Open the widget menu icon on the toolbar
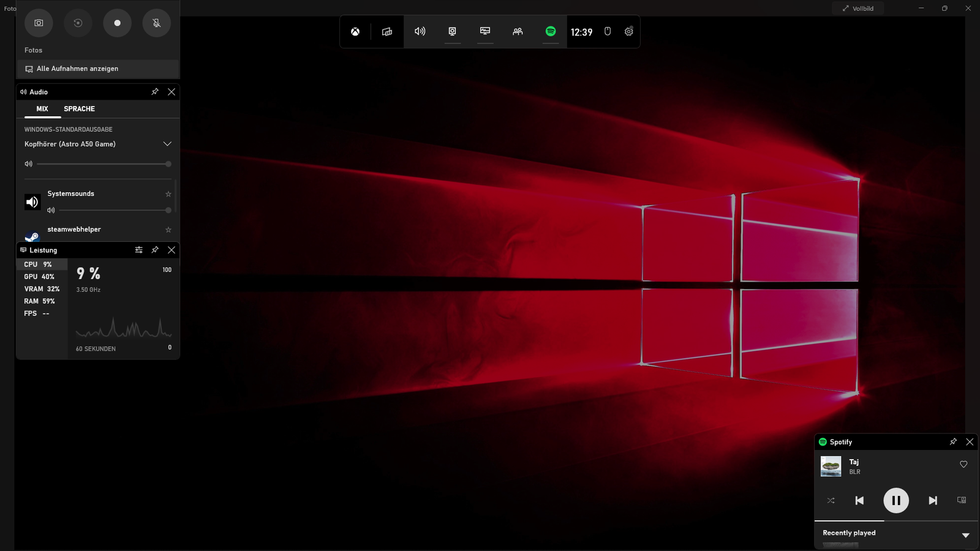 pos(386,31)
